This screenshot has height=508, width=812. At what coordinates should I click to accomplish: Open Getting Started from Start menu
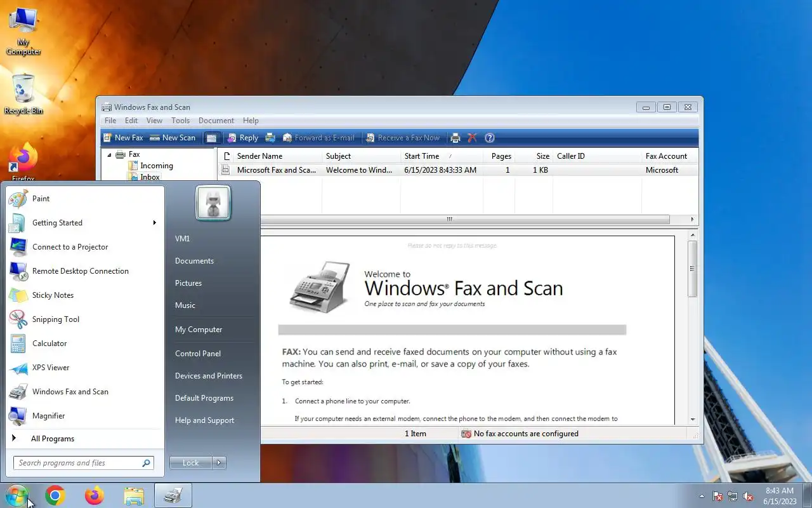pyautogui.click(x=85, y=223)
